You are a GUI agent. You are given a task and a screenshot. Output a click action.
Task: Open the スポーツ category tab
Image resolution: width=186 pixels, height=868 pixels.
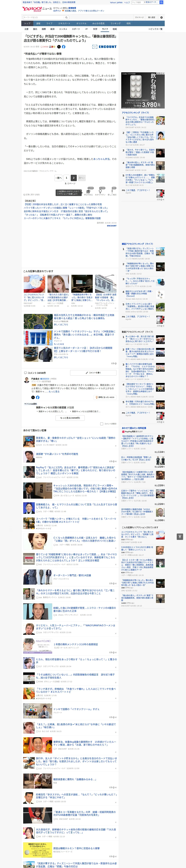tap(76, 29)
